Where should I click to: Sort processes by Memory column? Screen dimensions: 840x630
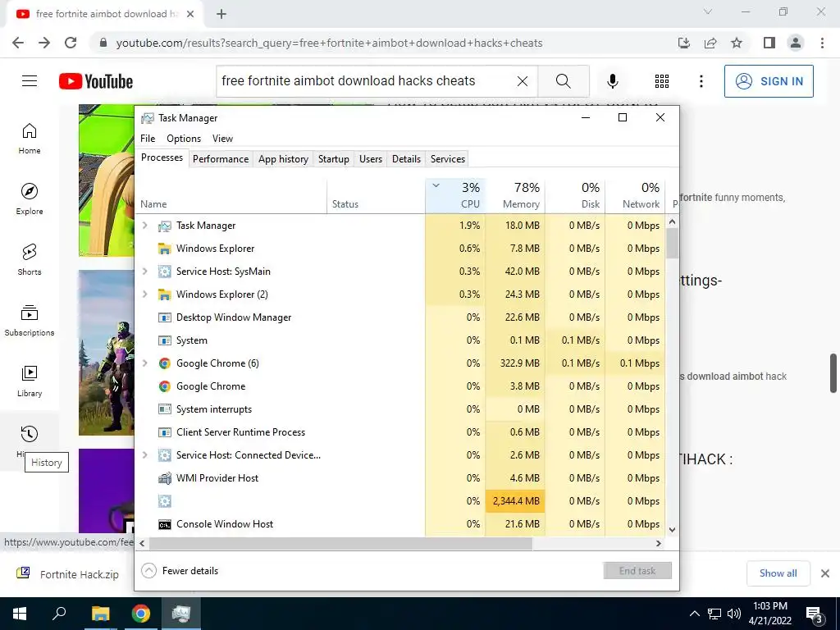(515, 195)
